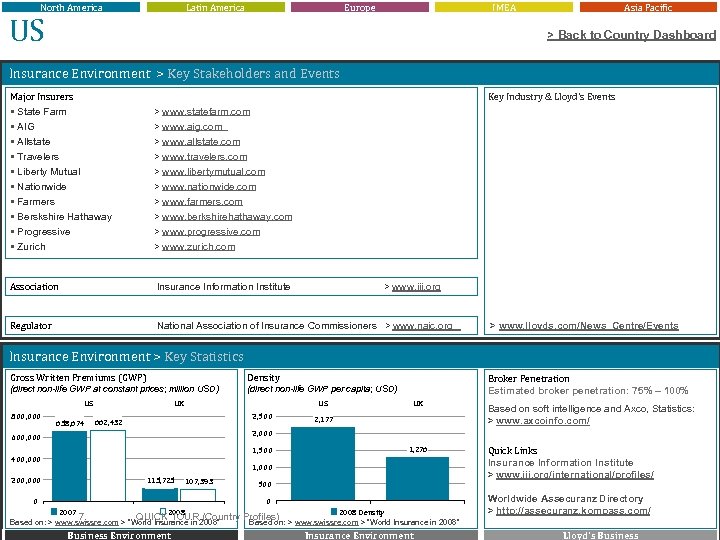Click the Progressive insurer name
The height and width of the screenshot is (540, 720).
tap(44, 232)
